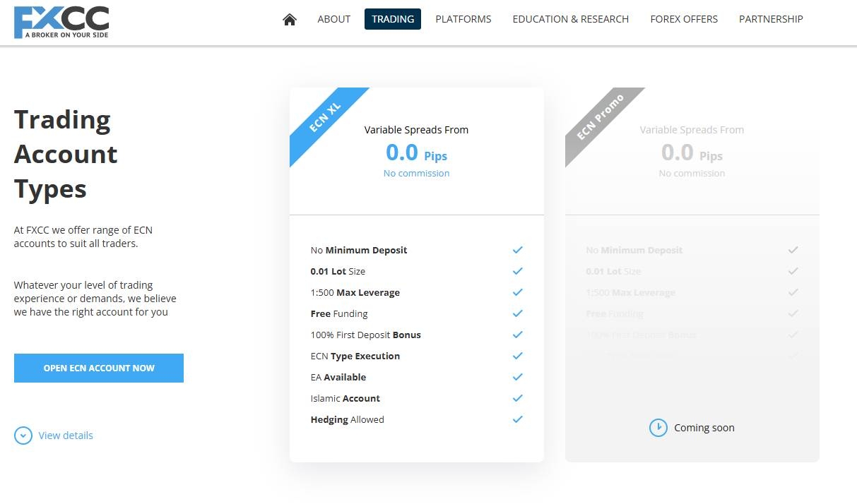Click Islamic Account text
The image size is (857, 504).
tap(345, 398)
